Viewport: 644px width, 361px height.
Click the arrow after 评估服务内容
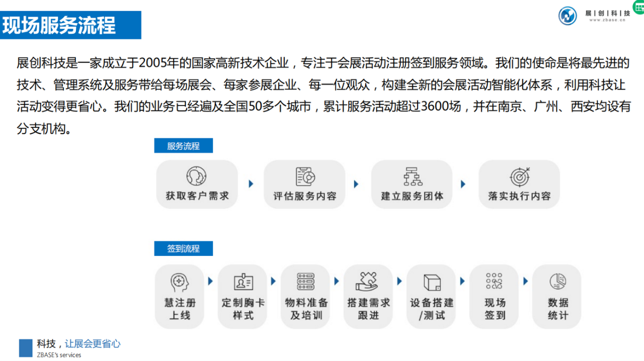pyautogui.click(x=356, y=184)
